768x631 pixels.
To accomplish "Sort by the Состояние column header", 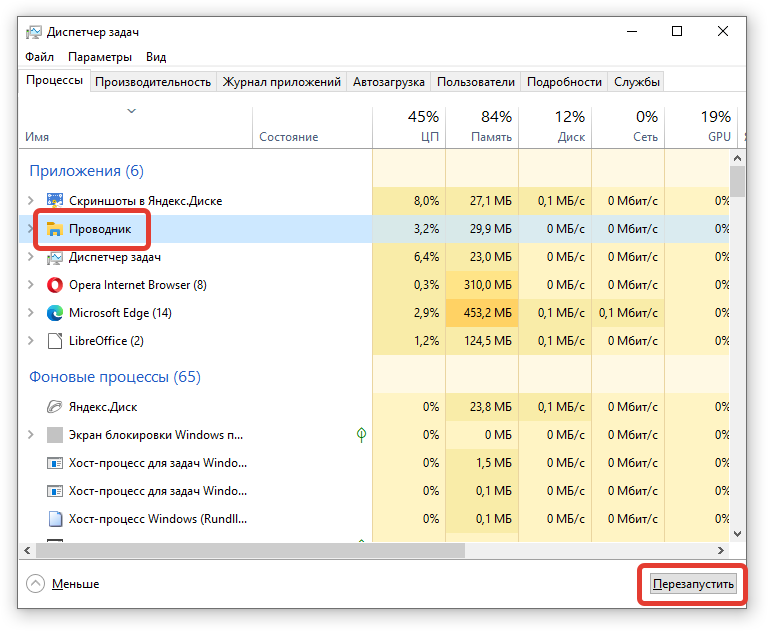I will [312, 127].
